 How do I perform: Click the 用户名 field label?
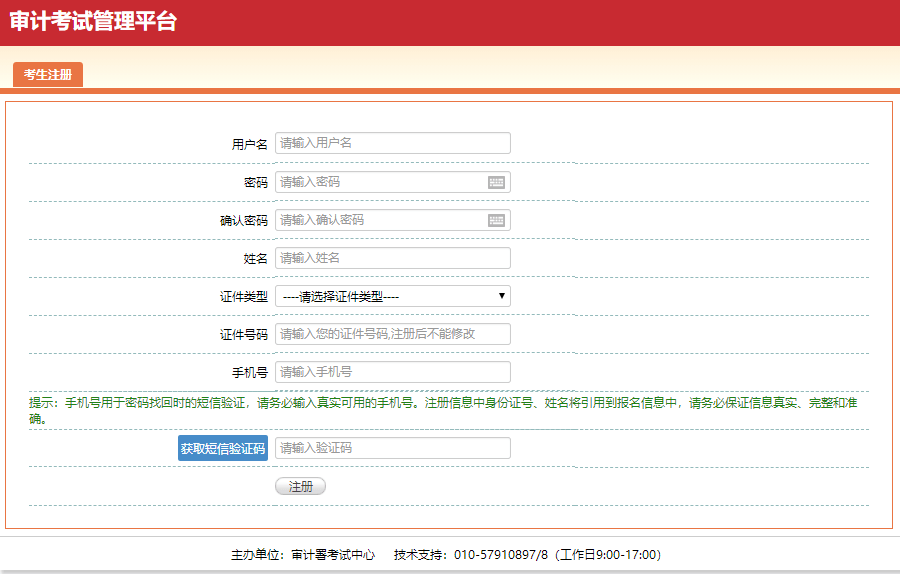click(249, 144)
